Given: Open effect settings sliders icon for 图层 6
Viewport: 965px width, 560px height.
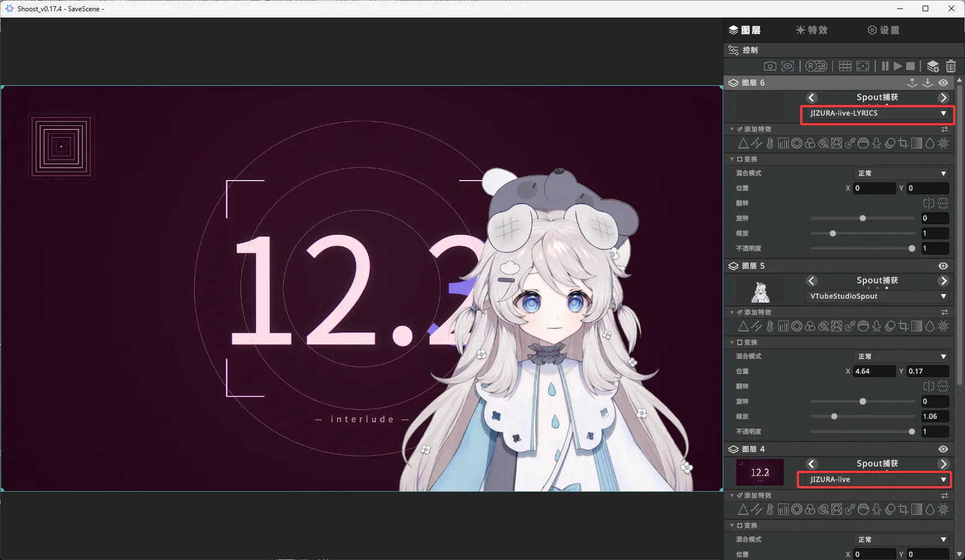Looking at the screenshot, I should click(945, 129).
